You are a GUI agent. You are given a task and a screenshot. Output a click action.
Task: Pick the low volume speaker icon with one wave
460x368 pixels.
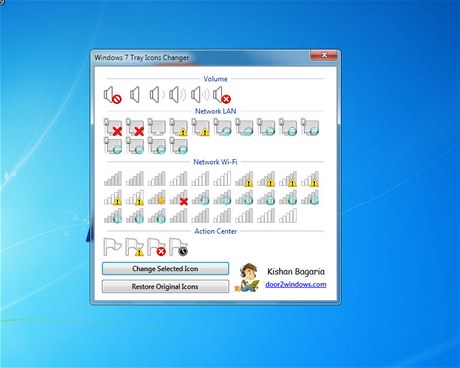157,95
